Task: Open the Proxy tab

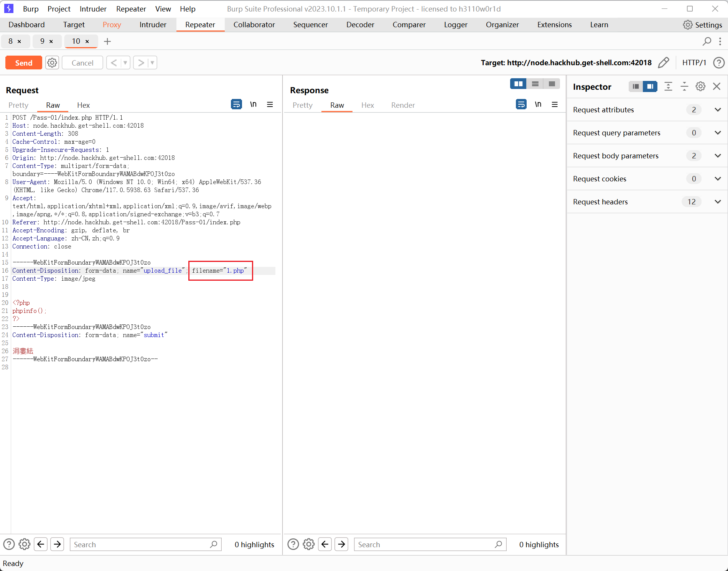Action: coord(112,25)
